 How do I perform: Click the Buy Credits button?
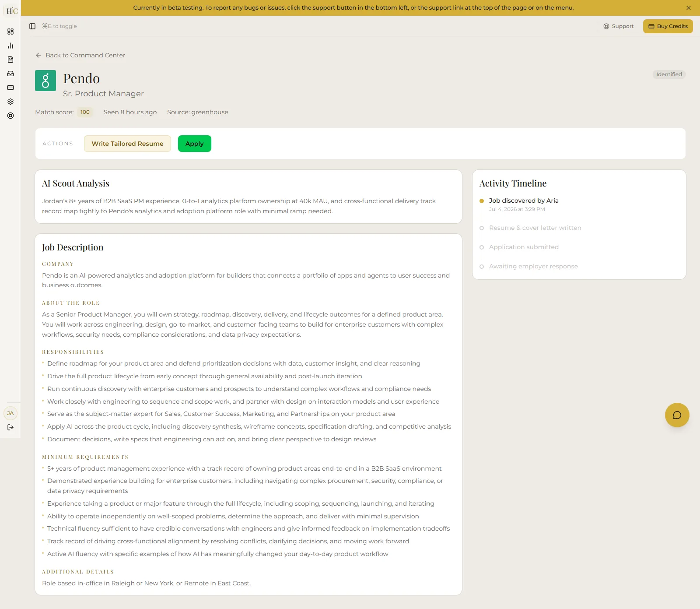668,26
